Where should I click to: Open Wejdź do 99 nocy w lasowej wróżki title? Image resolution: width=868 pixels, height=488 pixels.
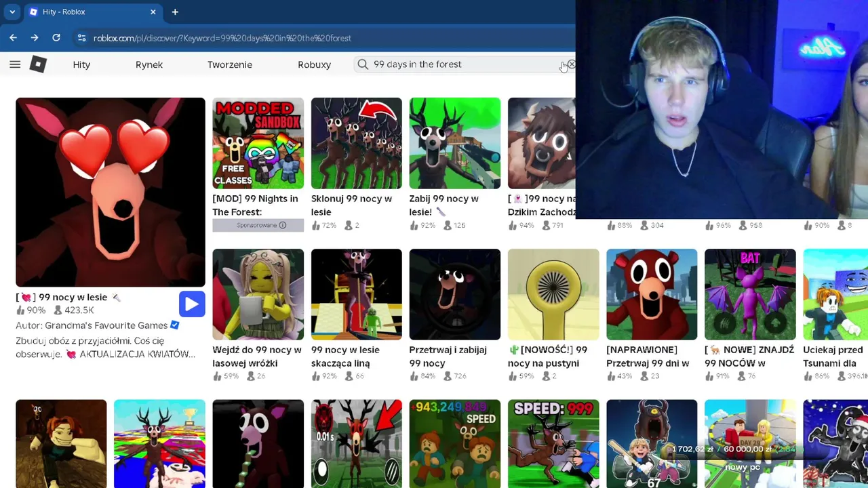click(257, 357)
